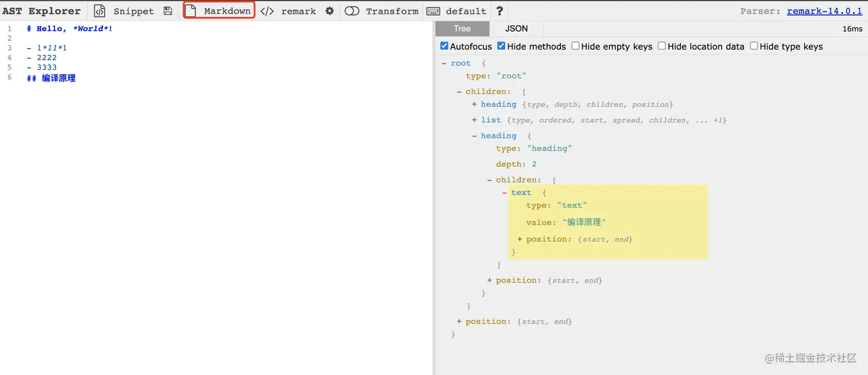
Task: Open help question mark icon
Action: (x=499, y=11)
